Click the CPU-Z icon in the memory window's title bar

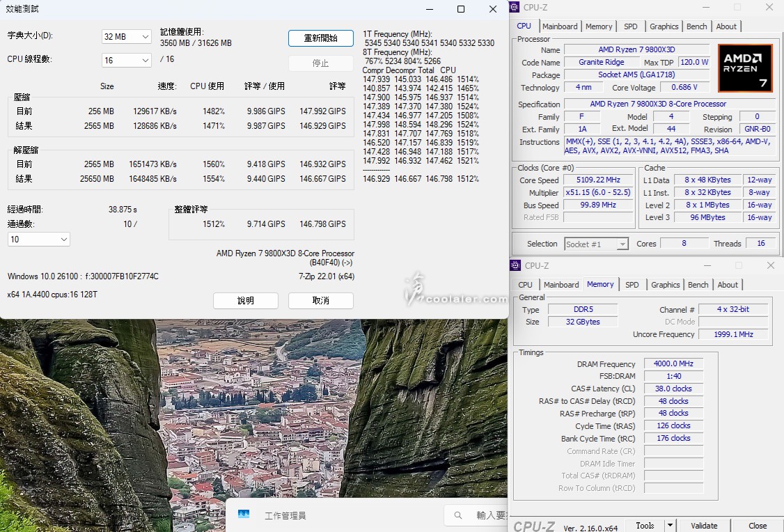[x=516, y=265]
